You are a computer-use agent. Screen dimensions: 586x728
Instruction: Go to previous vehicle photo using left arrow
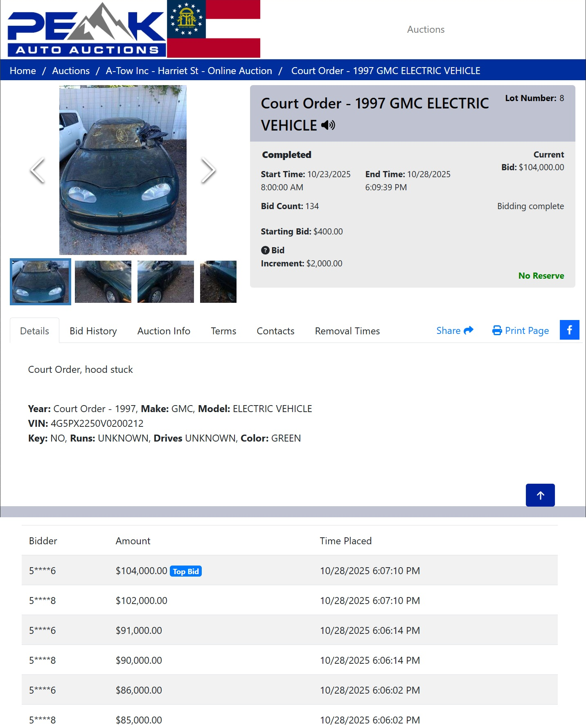coord(38,170)
